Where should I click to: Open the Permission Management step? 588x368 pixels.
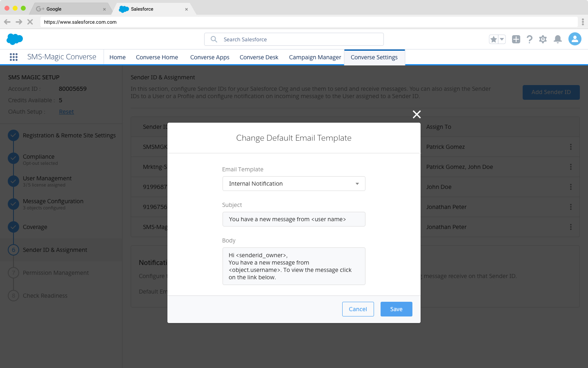pos(56,273)
